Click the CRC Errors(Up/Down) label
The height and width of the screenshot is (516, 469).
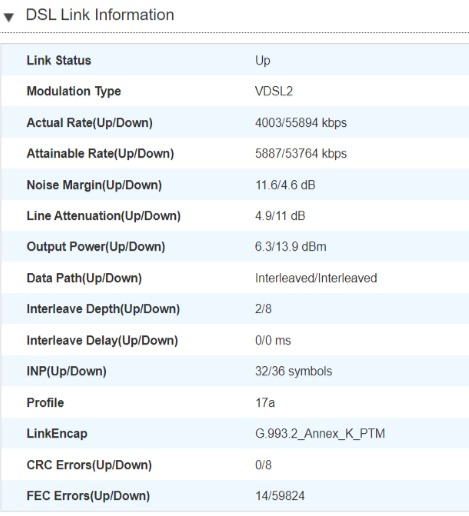[x=89, y=465]
